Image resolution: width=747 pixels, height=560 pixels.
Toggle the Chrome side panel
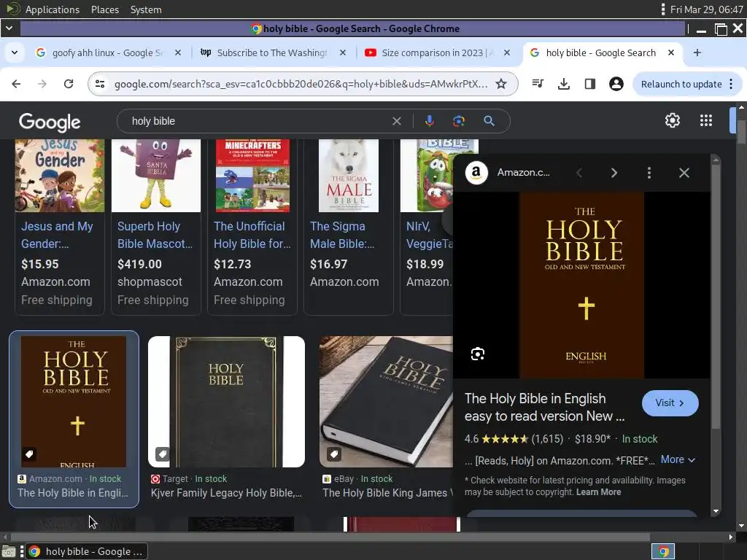pyautogui.click(x=589, y=84)
